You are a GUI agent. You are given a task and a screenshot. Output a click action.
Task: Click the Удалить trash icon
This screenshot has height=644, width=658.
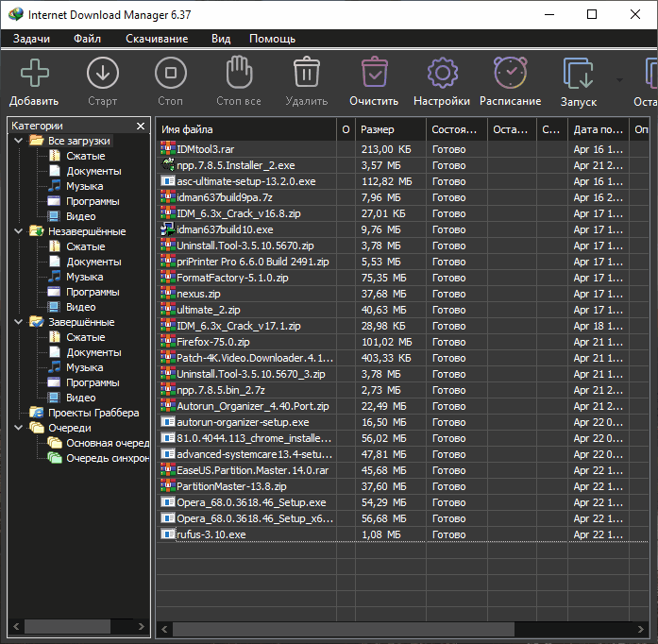pos(307,72)
